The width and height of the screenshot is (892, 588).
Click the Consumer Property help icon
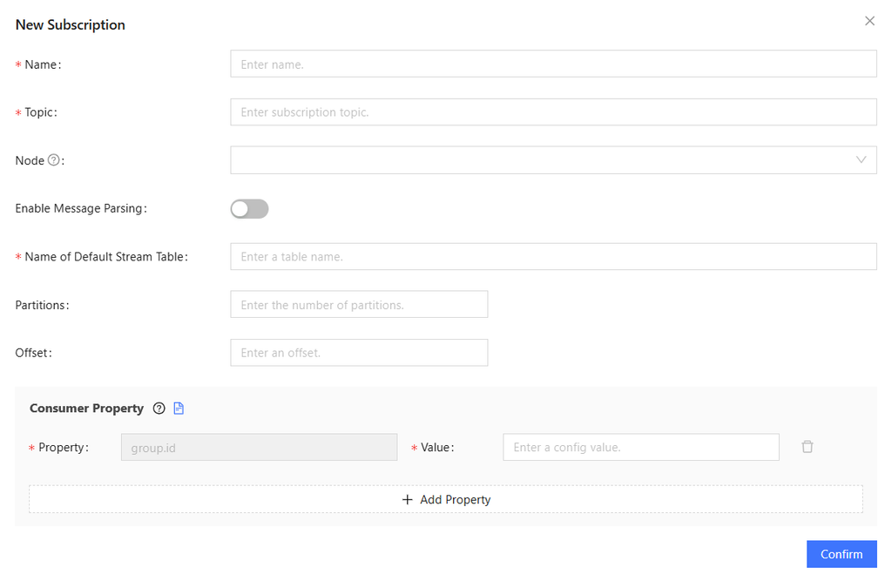159,409
